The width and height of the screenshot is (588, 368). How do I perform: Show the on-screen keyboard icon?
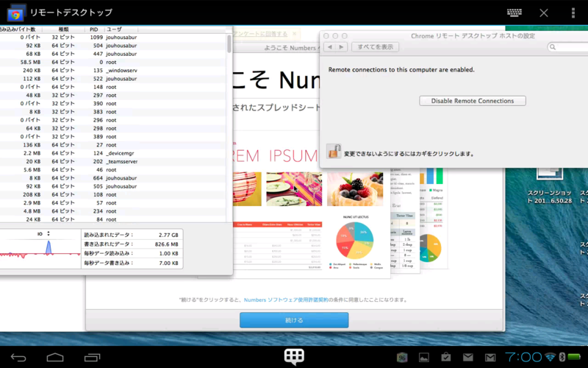(514, 13)
